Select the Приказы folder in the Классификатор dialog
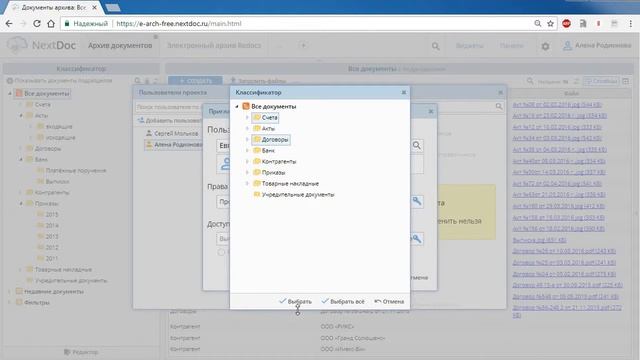 (269, 173)
